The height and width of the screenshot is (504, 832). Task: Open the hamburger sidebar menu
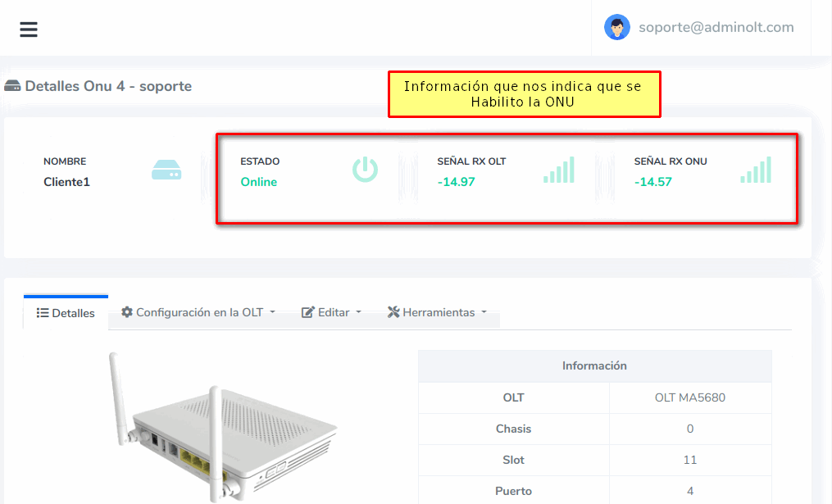pyautogui.click(x=29, y=30)
